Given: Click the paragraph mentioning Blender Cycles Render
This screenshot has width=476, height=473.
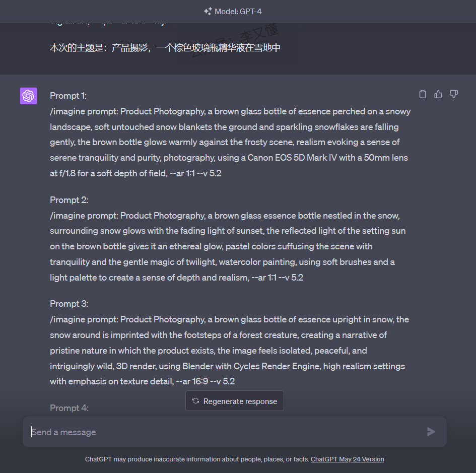Looking at the screenshot, I should pos(229,351).
